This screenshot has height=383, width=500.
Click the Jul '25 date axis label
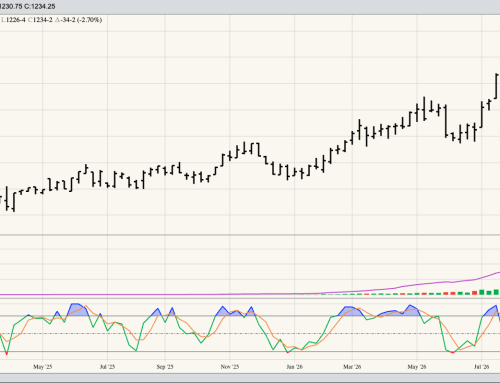tap(107, 367)
